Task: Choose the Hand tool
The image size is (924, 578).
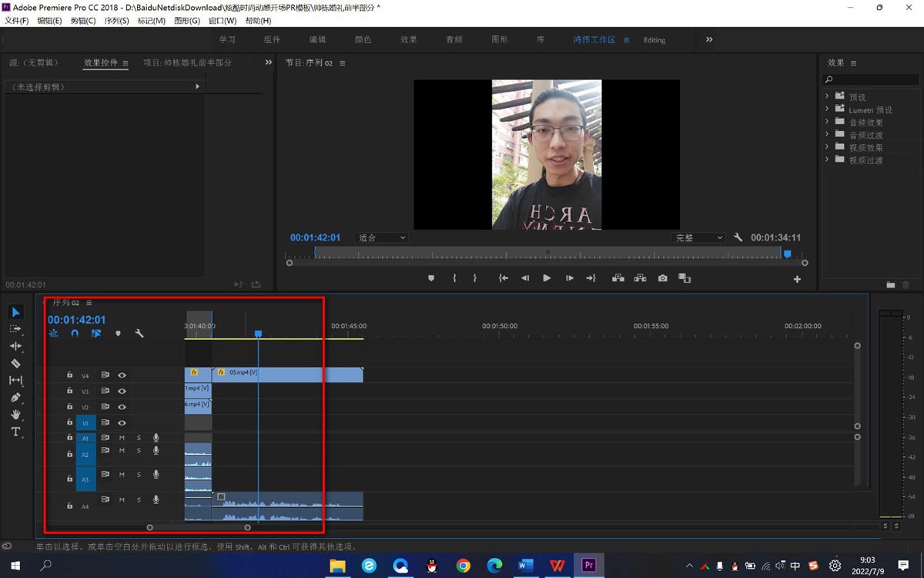Action: [15, 415]
